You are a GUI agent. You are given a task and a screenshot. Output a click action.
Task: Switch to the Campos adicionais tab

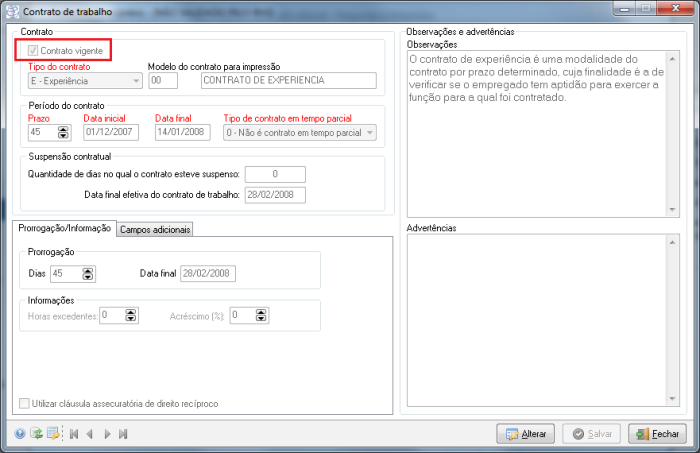pos(155,229)
